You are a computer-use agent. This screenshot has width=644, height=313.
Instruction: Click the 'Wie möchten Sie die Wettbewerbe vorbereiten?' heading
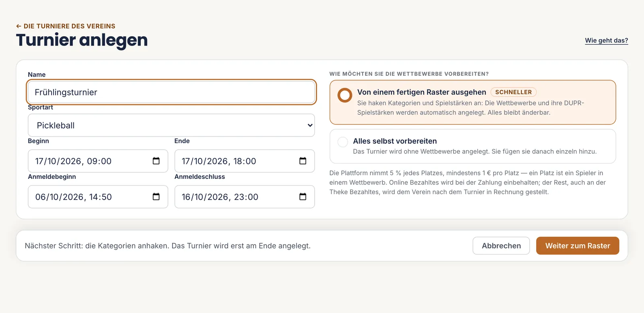coord(409,74)
